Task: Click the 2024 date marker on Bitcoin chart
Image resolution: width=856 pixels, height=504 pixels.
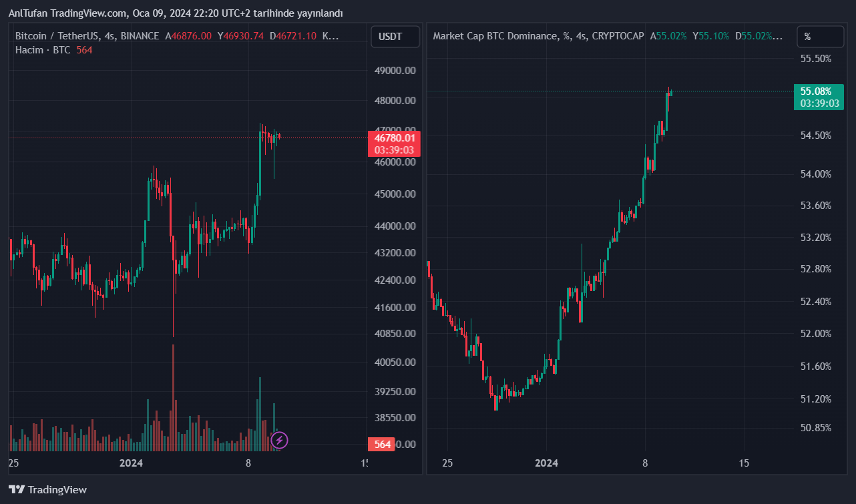Action: [x=131, y=463]
